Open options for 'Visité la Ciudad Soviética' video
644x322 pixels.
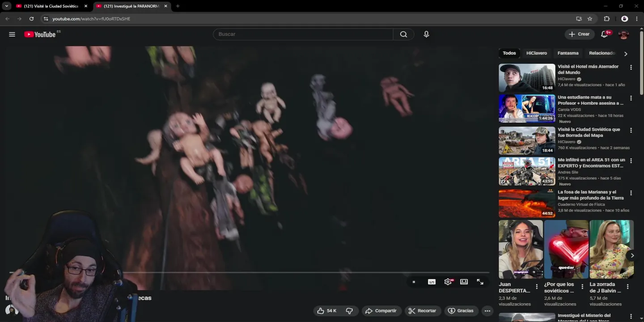(631, 131)
